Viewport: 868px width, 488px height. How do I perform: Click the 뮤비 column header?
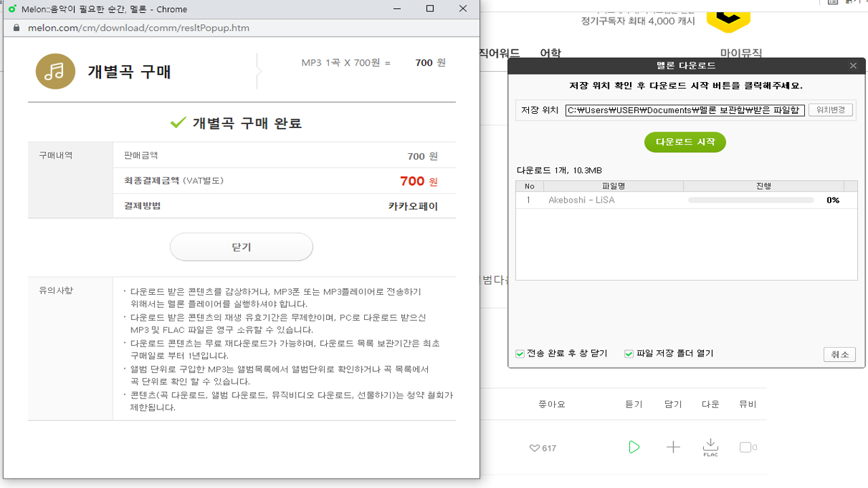pos(747,404)
